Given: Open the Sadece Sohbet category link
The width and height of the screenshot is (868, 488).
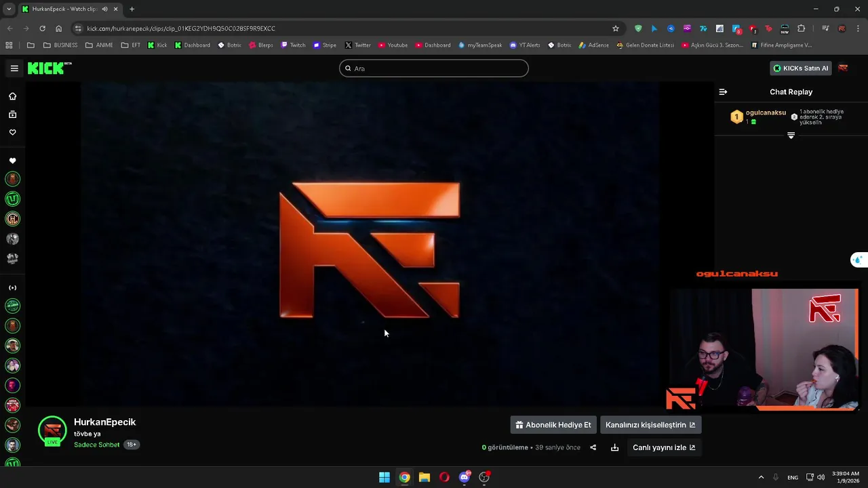Looking at the screenshot, I should pyautogui.click(x=97, y=445).
